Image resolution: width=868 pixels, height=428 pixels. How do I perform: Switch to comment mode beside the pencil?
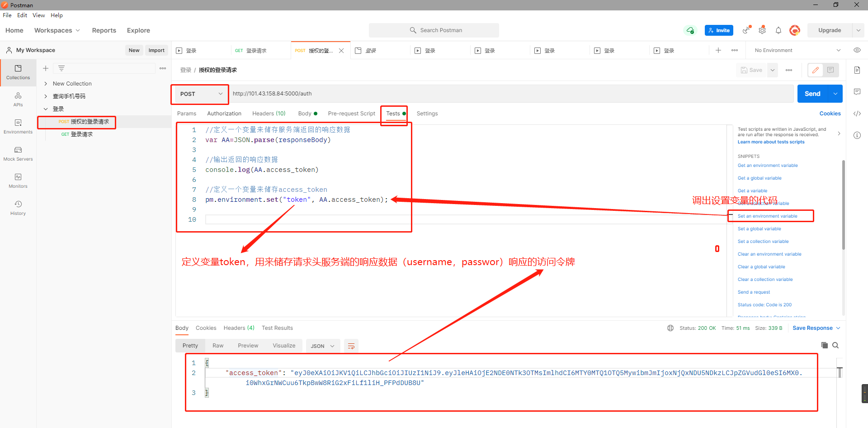tap(830, 70)
